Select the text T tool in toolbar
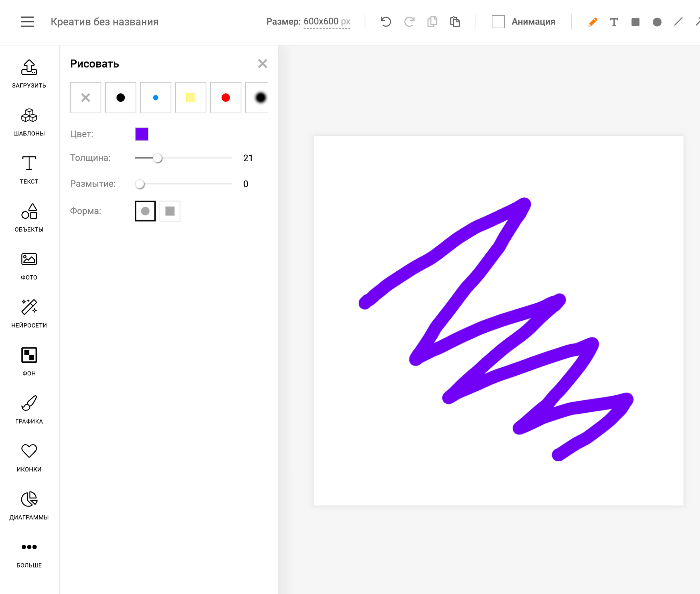 (x=614, y=22)
